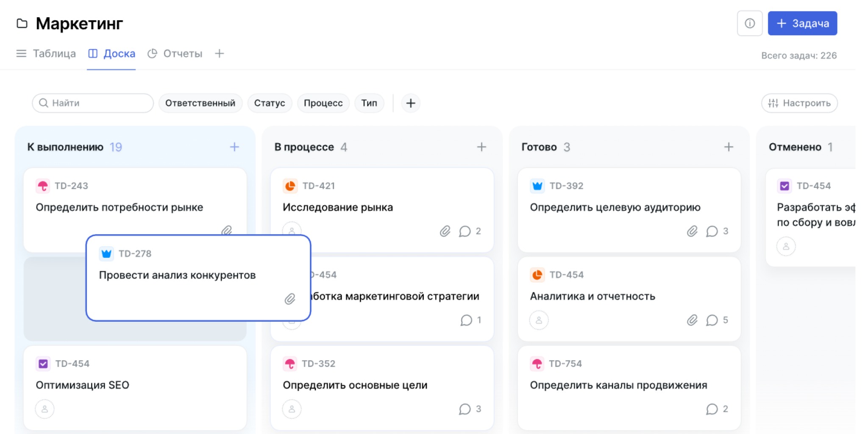
Task: Click the В процессе column title
Action: coord(304,147)
